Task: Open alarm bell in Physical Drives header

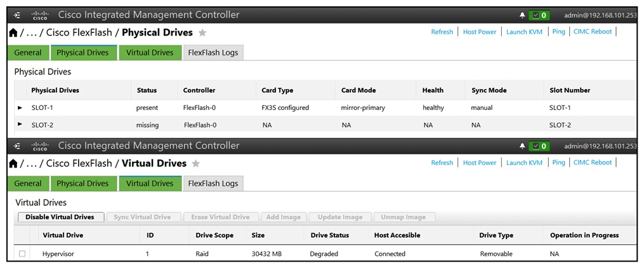Action: pyautogui.click(x=522, y=15)
